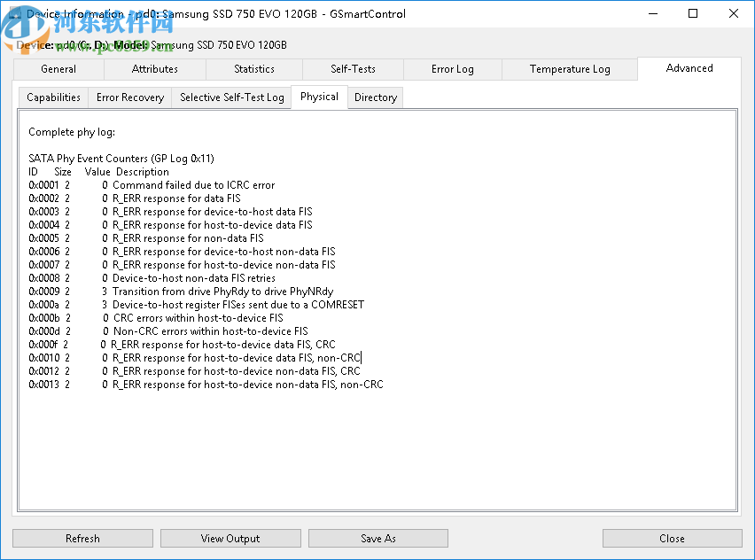Click the Close button at the bottom
Viewport: 755px width, 560px height.
coord(672,539)
